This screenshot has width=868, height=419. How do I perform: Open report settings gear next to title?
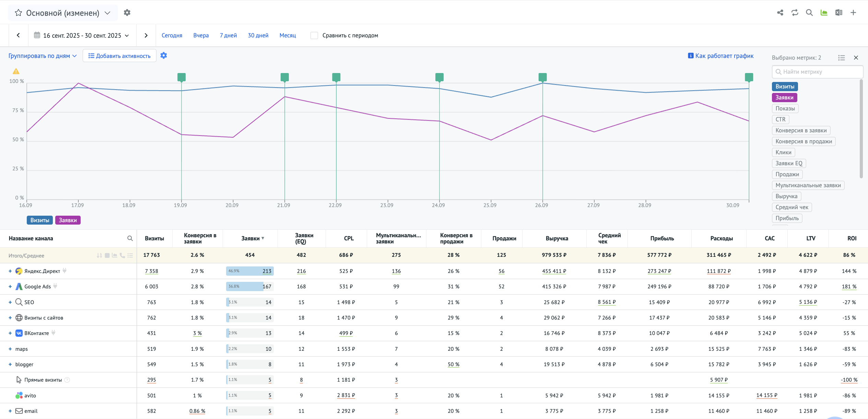pyautogui.click(x=127, y=13)
